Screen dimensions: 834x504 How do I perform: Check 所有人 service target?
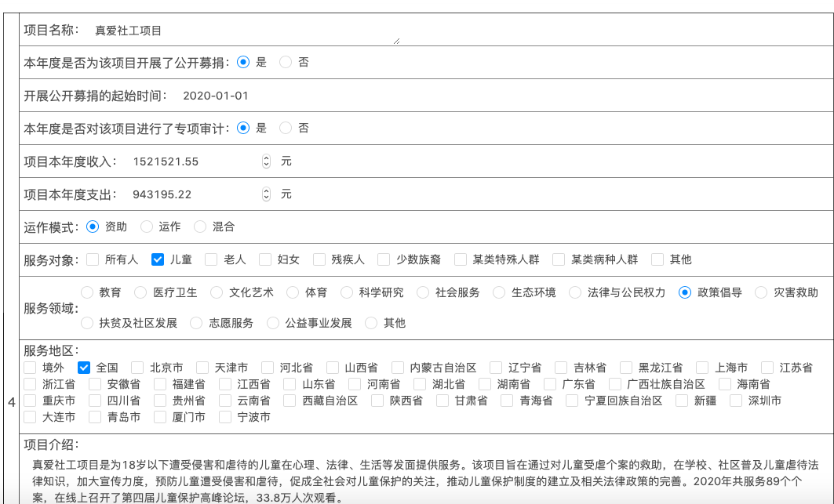[93, 259]
